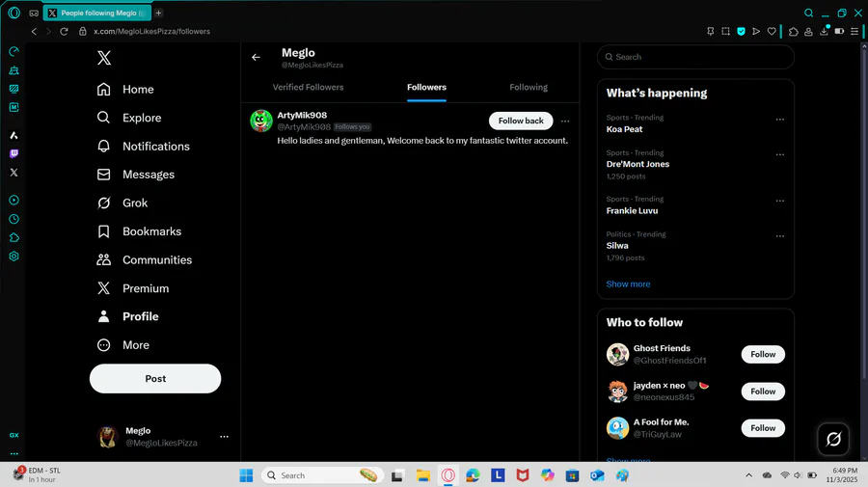Open Outlook from taskbar
Viewport: 868px width, 487px height.
(597, 475)
